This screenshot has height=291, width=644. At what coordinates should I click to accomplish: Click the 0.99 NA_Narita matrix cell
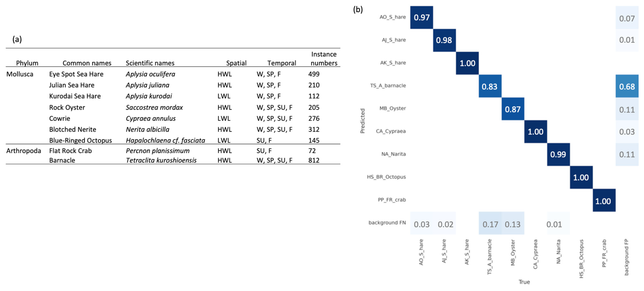558,154
